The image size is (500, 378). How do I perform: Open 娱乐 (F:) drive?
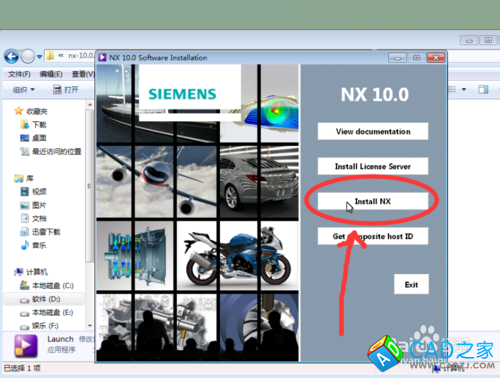(x=39, y=326)
